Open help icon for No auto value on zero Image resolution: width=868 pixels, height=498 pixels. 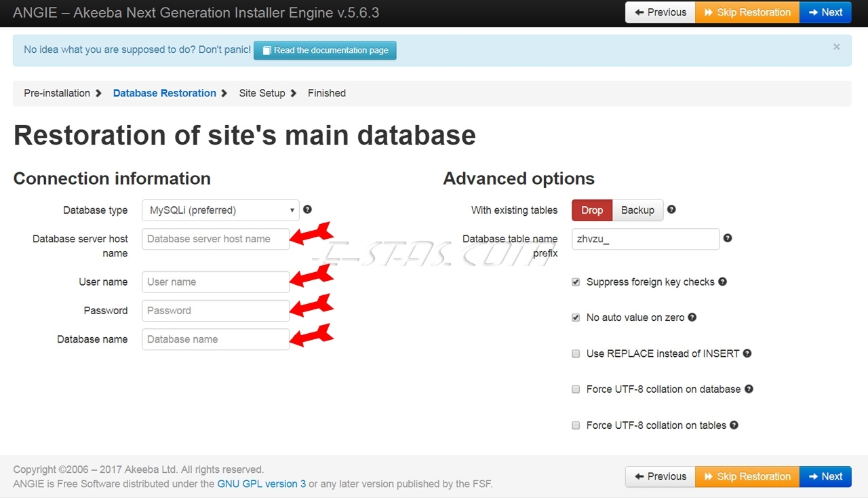point(692,317)
